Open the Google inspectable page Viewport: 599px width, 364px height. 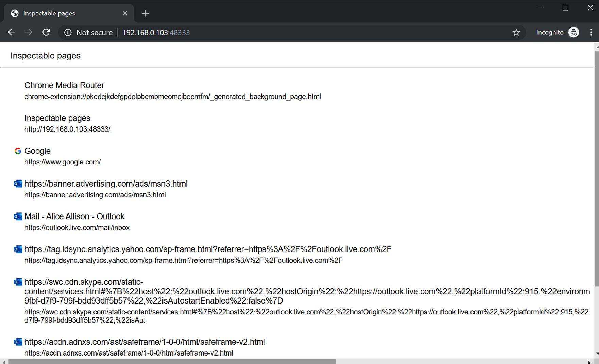[x=37, y=151]
